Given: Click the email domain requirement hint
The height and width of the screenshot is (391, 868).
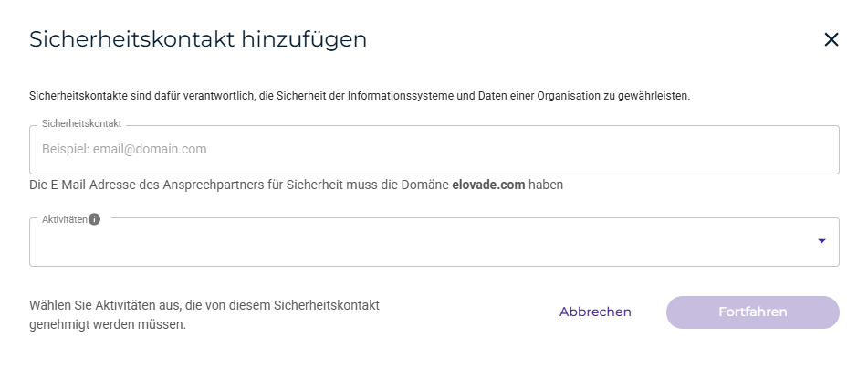Looking at the screenshot, I should click(x=296, y=185).
